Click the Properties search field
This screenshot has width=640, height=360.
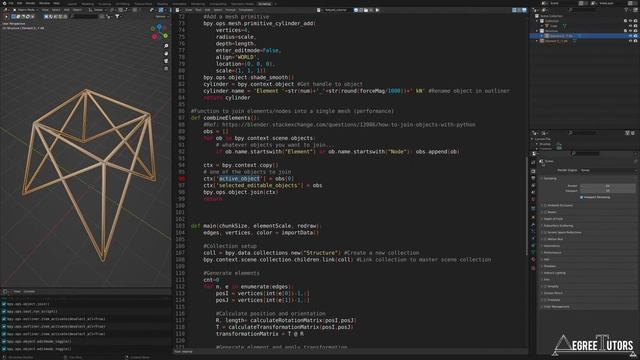(586, 153)
